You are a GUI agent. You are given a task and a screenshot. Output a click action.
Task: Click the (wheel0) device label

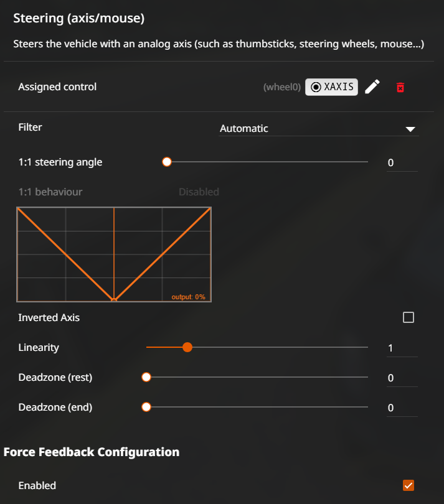point(282,87)
